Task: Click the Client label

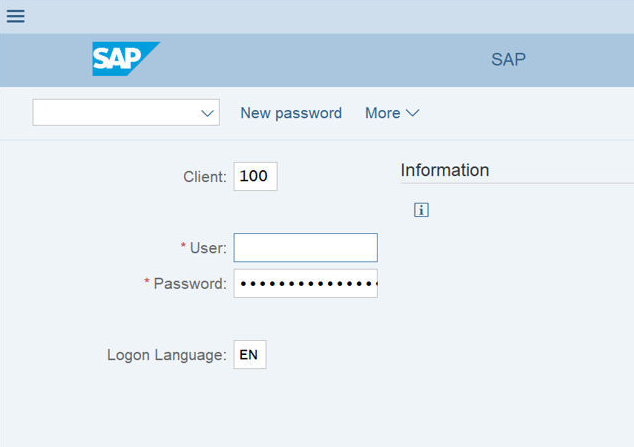Action: (x=205, y=177)
